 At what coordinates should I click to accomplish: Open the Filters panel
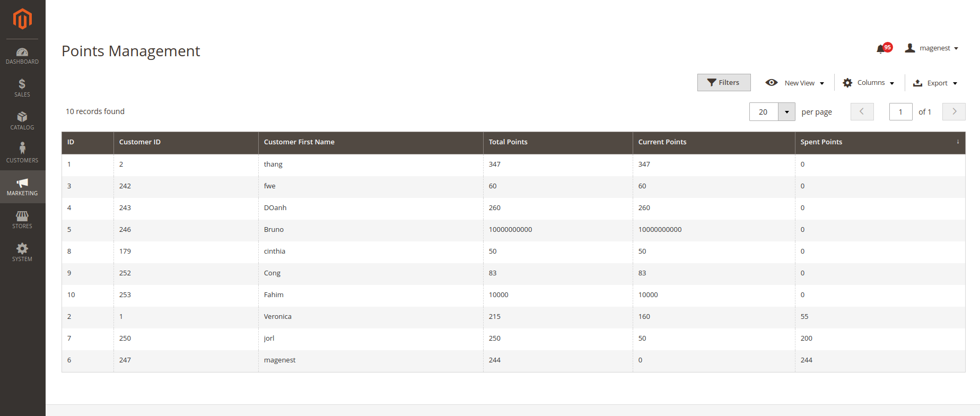point(723,83)
